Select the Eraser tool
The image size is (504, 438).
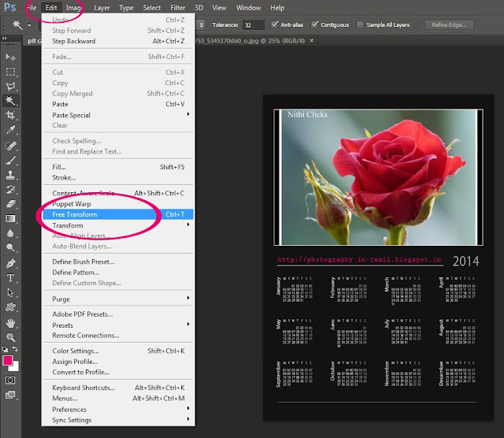10,204
